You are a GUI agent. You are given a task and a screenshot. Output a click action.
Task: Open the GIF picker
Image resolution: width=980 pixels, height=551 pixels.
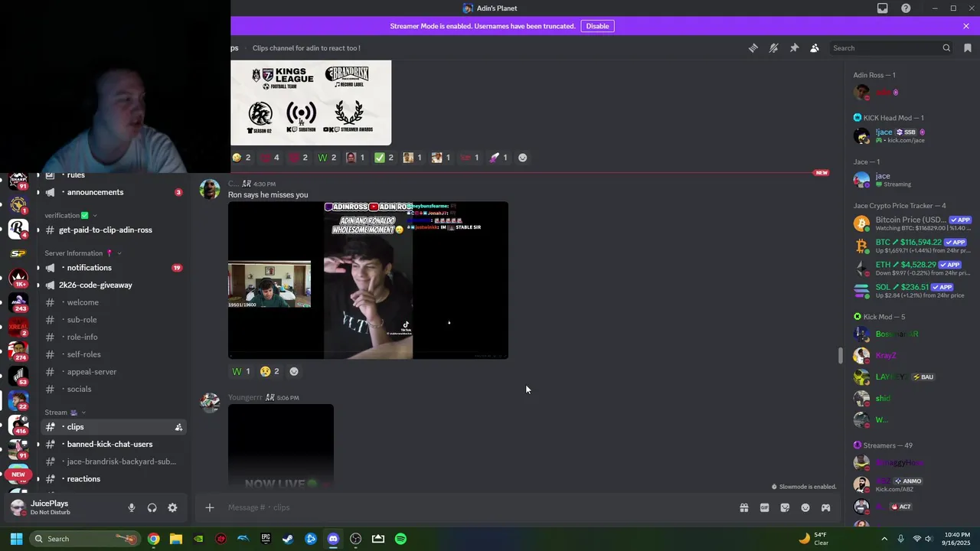tap(764, 507)
